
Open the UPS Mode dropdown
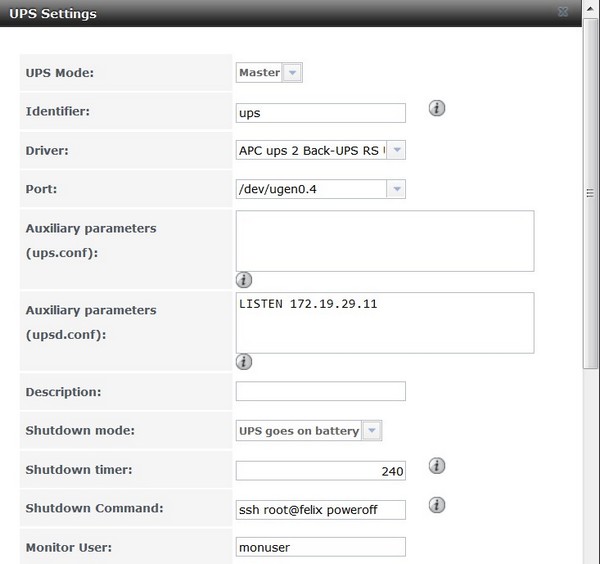click(x=292, y=72)
